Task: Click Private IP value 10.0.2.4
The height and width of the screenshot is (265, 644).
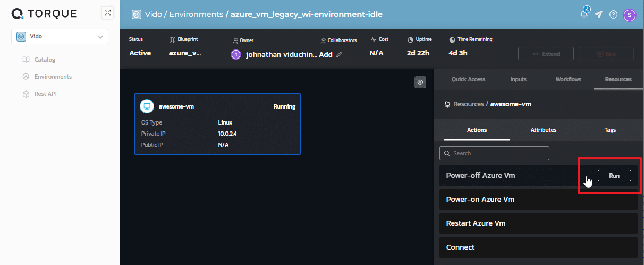Action: point(227,134)
